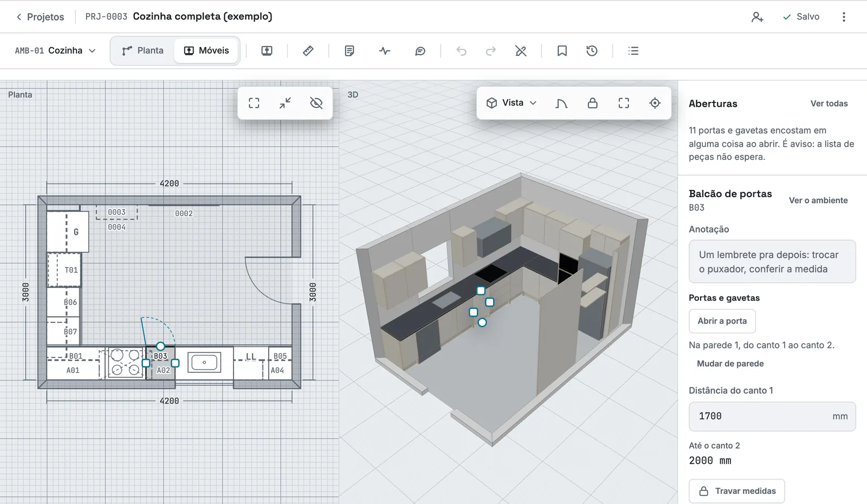Click the crosshair recenter icon in 3D

(655, 103)
